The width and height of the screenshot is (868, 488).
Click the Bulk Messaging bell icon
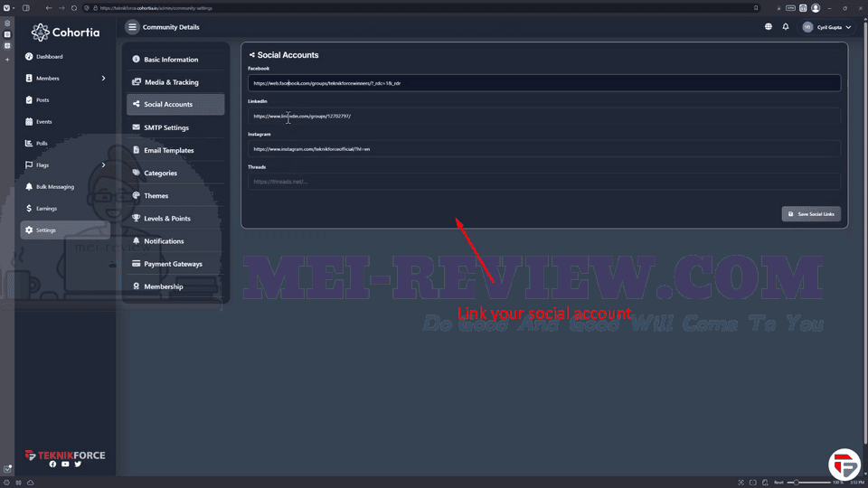(29, 186)
